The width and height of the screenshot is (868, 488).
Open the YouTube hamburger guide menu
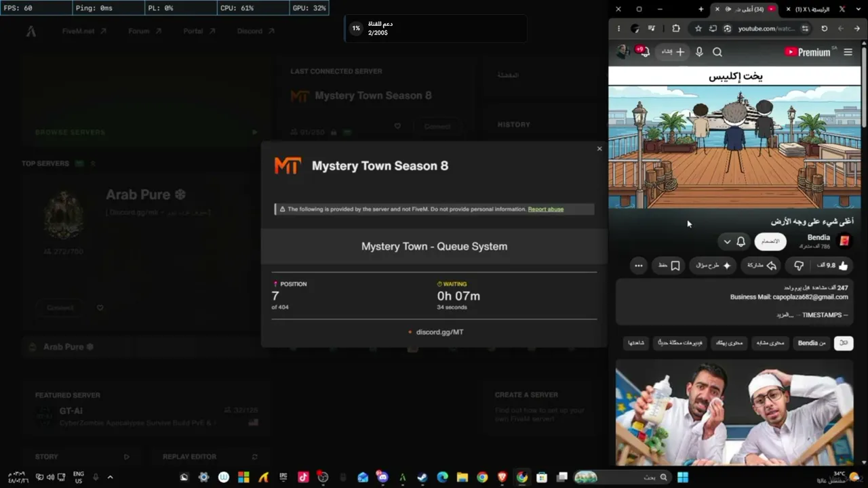tap(848, 52)
